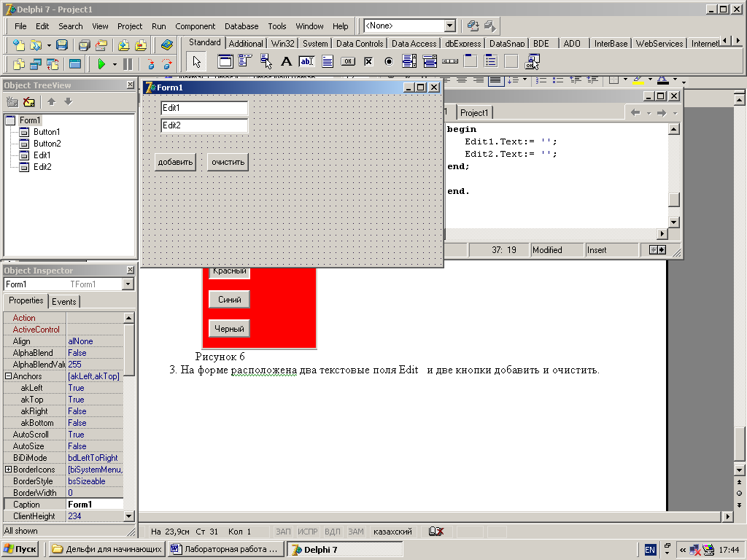Click the Word highlight color swatch
The image size is (747, 560).
638,79
